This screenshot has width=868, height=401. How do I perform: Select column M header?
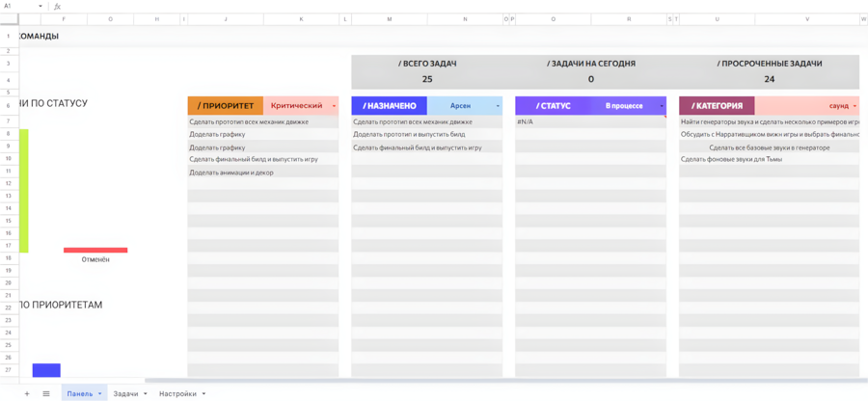click(x=390, y=19)
